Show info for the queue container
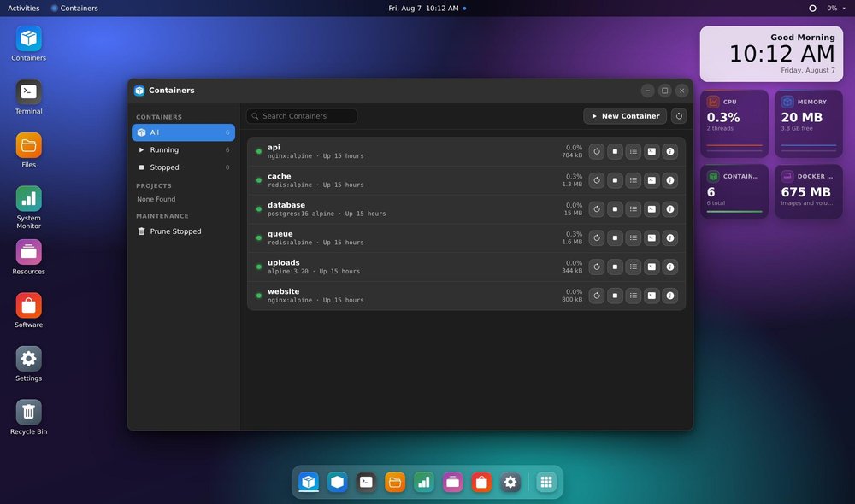This screenshot has width=855, height=504. click(x=670, y=238)
